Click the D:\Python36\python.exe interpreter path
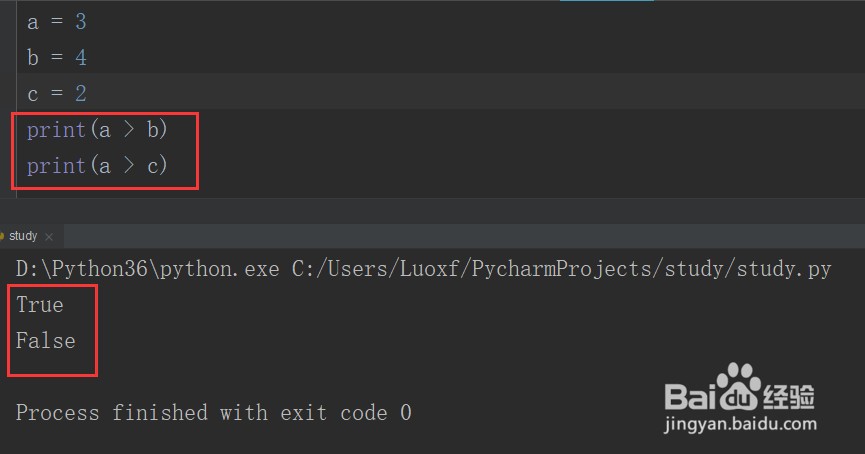Viewport: 865px width, 454px height. 147,269
